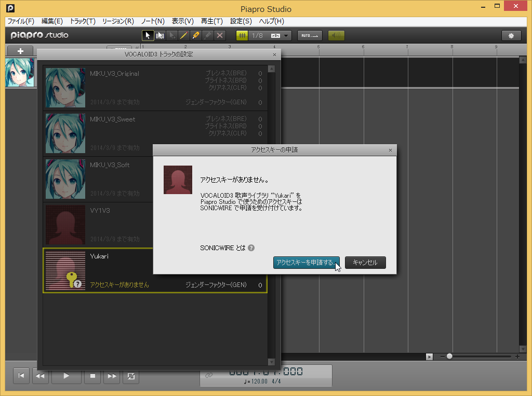
Task: Click the timeline vertical scroll down arrow
Action: tap(523, 349)
